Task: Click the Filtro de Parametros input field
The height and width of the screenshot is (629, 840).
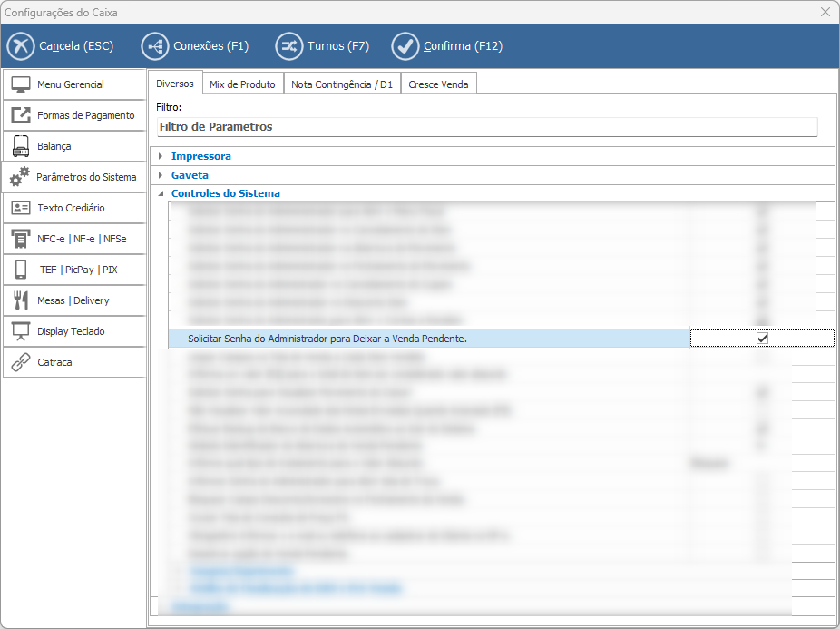Action: tap(486, 127)
